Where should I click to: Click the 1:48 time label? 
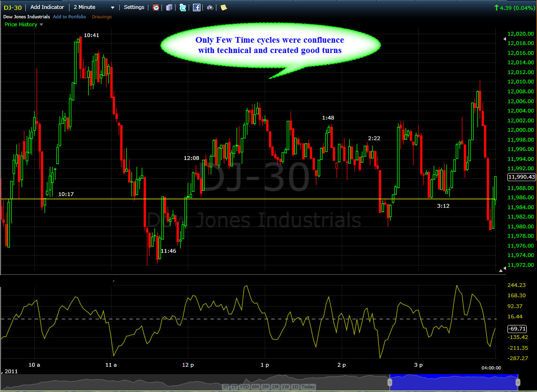[x=328, y=118]
